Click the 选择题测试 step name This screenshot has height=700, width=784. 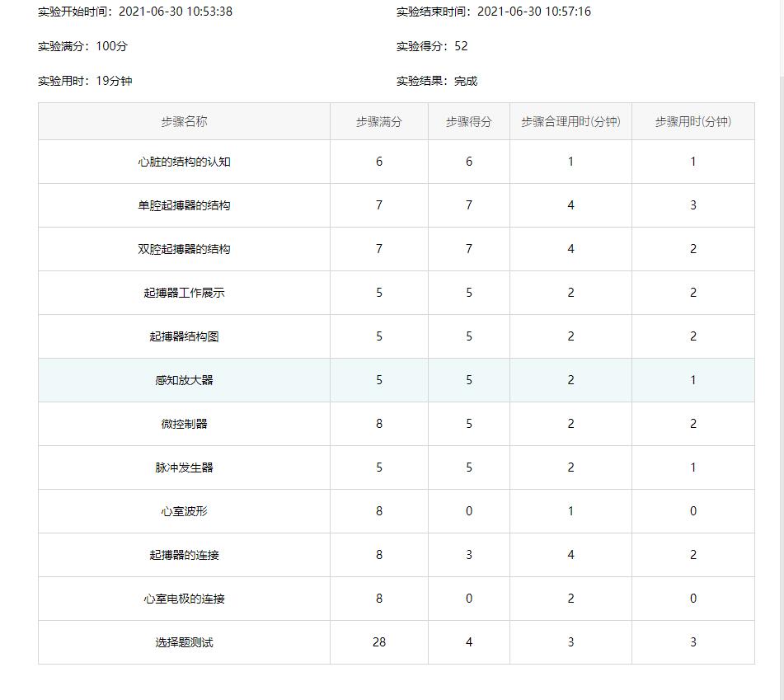pos(184,642)
